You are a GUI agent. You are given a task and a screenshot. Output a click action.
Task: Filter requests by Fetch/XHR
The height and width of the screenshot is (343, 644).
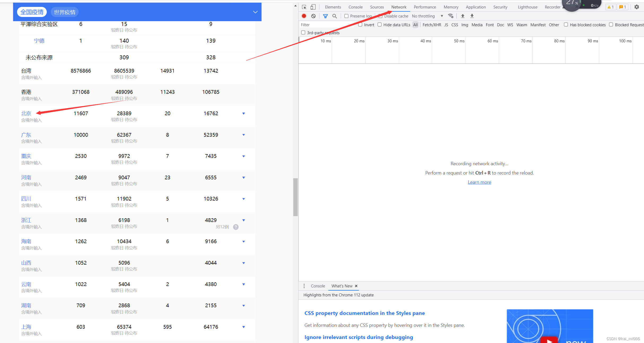[x=432, y=25]
